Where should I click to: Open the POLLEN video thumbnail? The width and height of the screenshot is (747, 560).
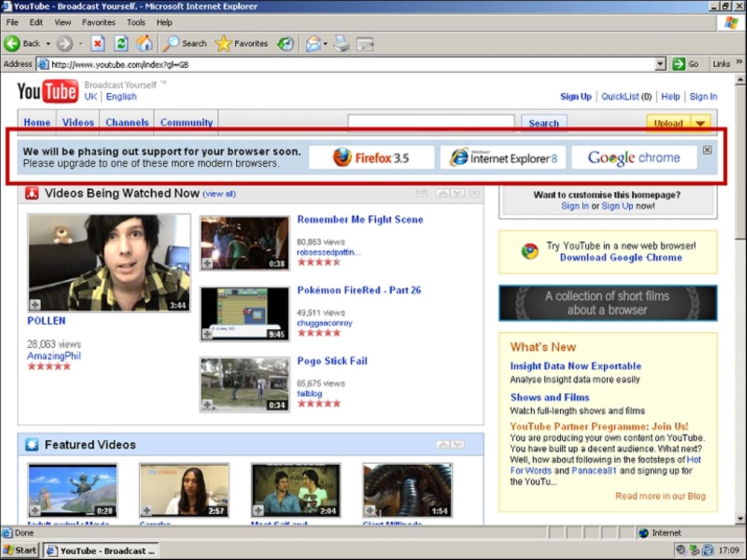tap(108, 261)
